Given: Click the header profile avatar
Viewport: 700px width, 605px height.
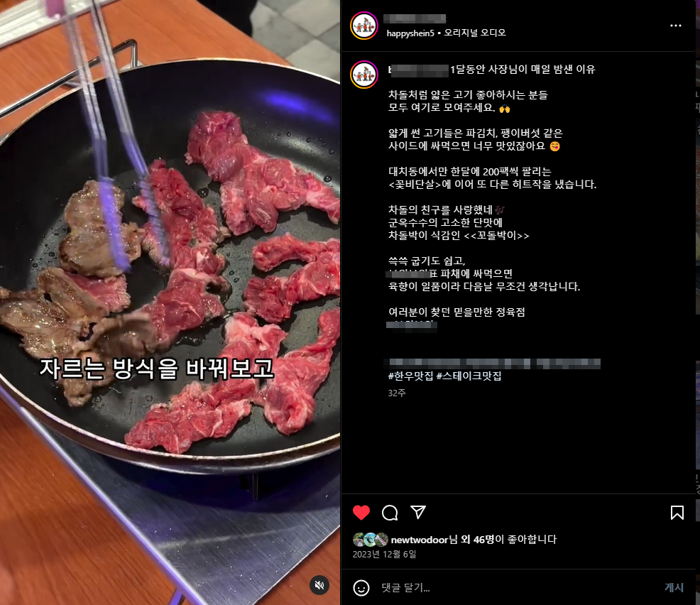Looking at the screenshot, I should pyautogui.click(x=363, y=26).
